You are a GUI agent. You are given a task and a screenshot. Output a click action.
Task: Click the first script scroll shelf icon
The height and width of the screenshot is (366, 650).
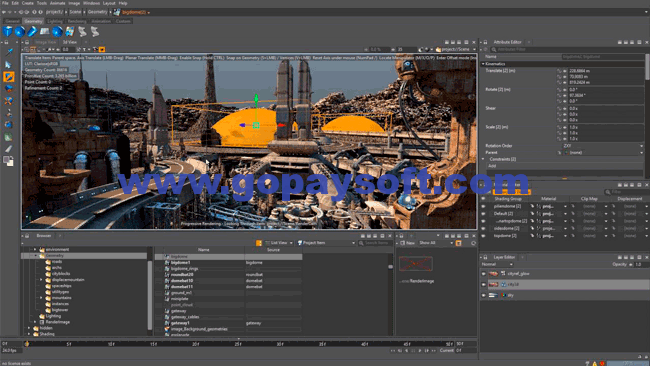(x=82, y=32)
